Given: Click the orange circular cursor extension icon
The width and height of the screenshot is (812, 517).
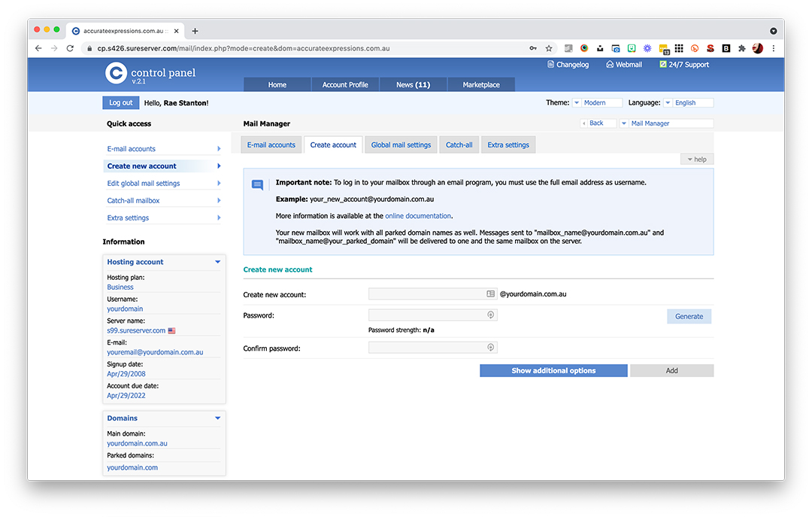Looking at the screenshot, I should coord(695,48).
